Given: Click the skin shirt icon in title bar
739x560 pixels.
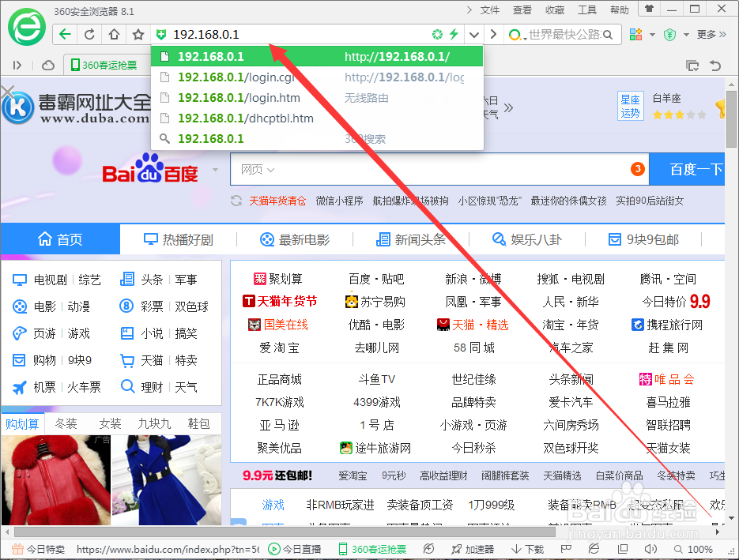Looking at the screenshot, I should click(649, 9).
